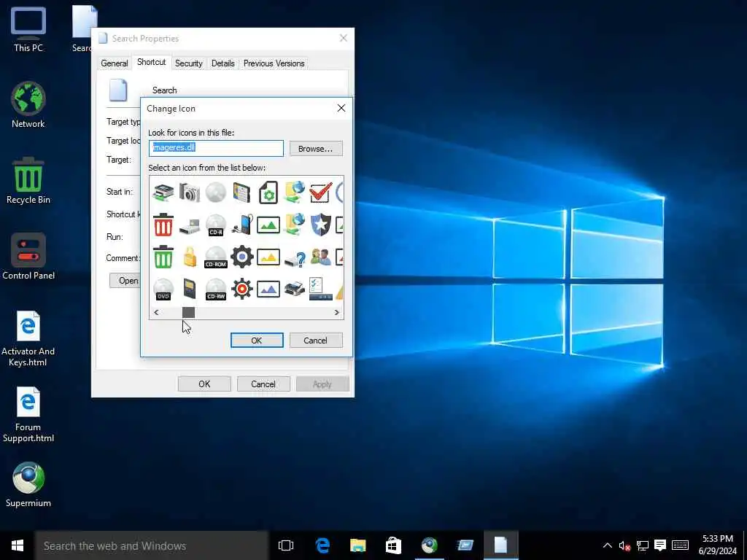This screenshot has width=747, height=560.
Task: Select the CD-ROM disc icon
Action: pyautogui.click(x=216, y=257)
